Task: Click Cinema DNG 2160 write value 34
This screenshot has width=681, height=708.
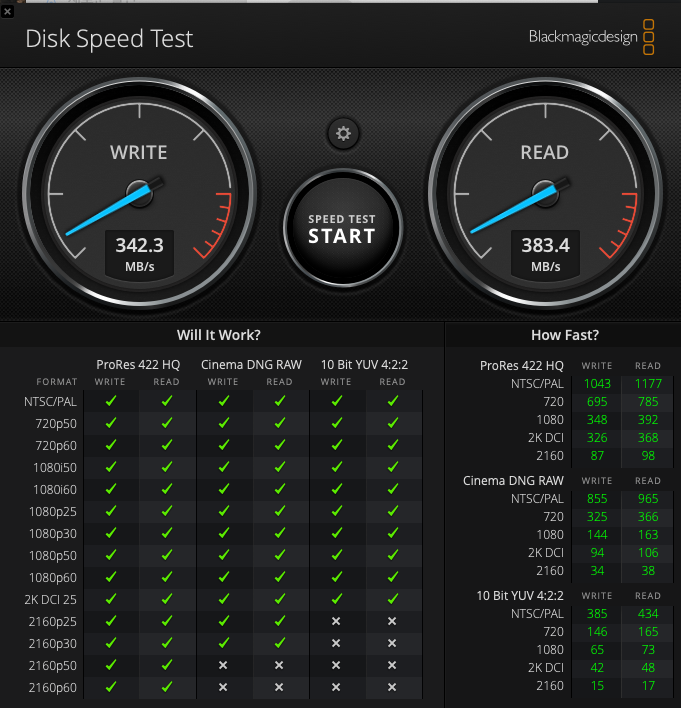Action: click(x=597, y=571)
